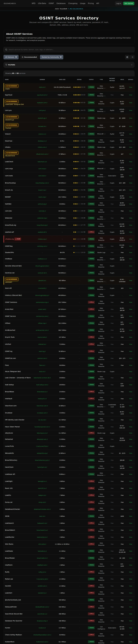Click the "2.1 Billion or 28 Billion" data size
138x644 pixels.
(62, 544)
